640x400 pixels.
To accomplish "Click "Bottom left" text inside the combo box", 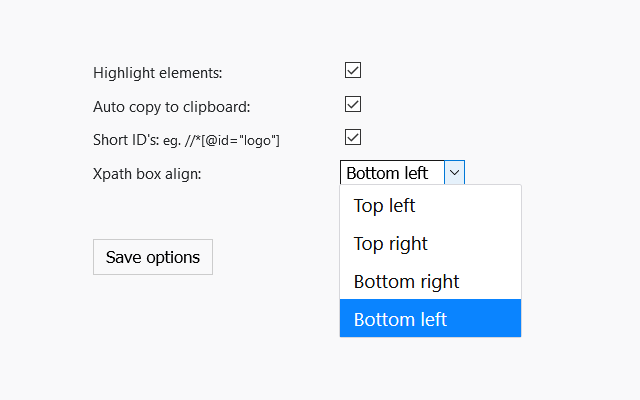I will click(387, 173).
